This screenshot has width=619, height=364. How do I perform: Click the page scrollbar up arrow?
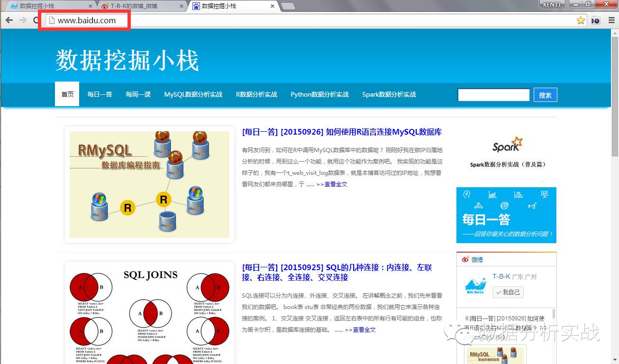(x=615, y=33)
